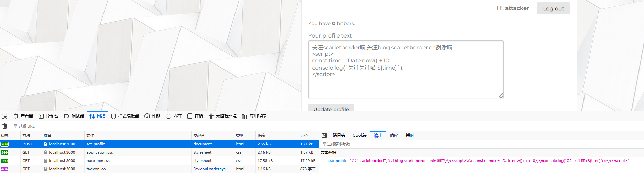Select the 请求 request details tab
The height and width of the screenshot is (173, 644).
[378, 135]
